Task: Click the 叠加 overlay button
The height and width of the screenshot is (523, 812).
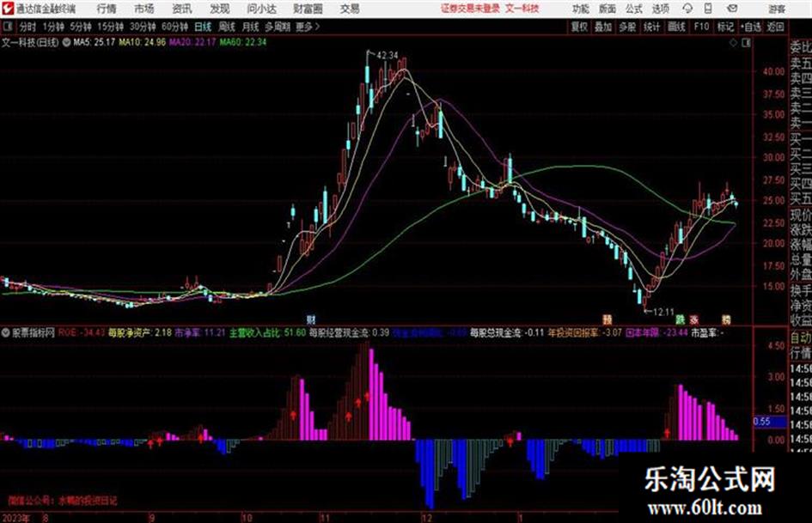Action: pyautogui.click(x=603, y=27)
